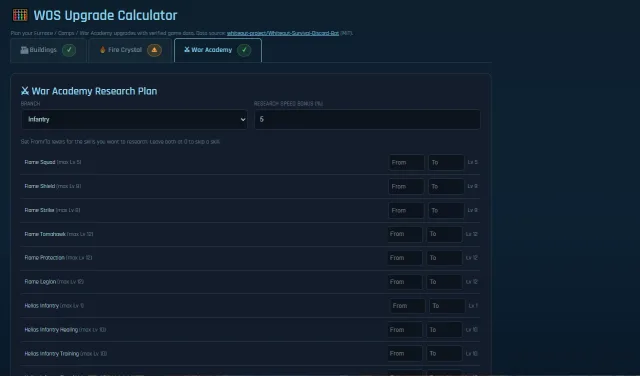
Task: Click the From field for Flame Shield
Action: 407,187
